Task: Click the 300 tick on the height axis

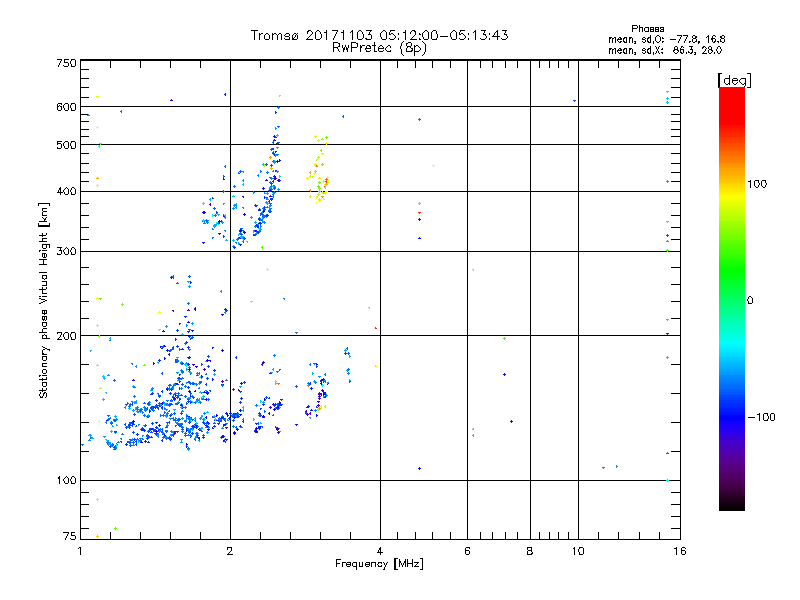Action: (66, 251)
